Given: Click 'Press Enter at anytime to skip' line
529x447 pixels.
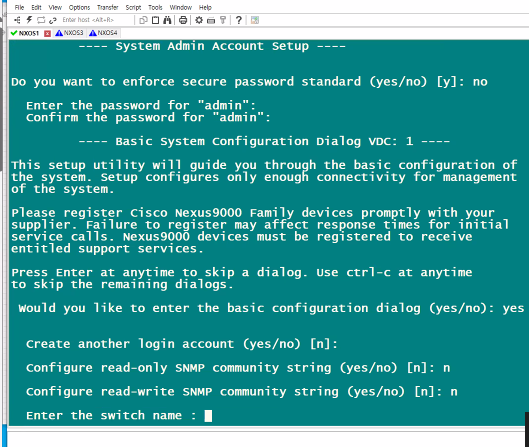Looking at the screenshot, I should (242, 273).
